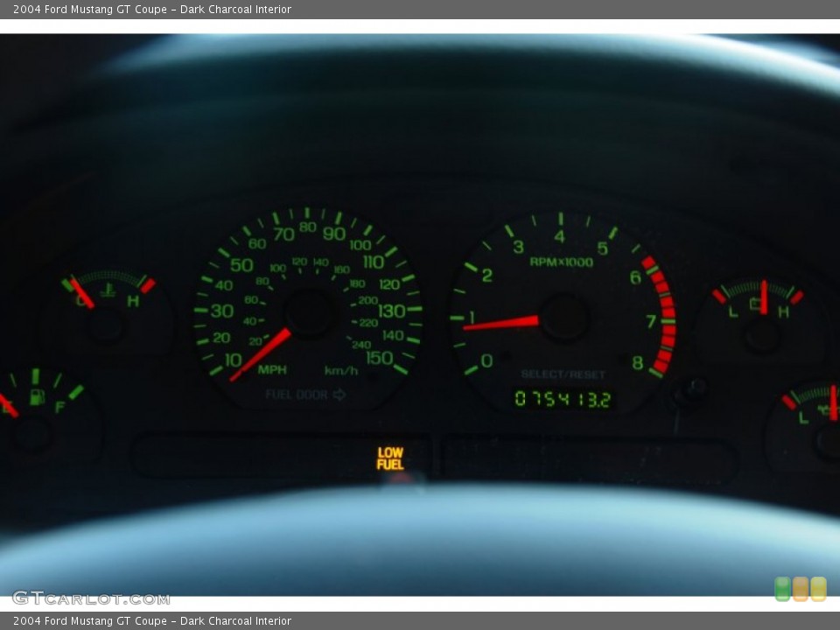Click the bottom caption Dark Charcoal Interior
840x630 pixels.
point(235,621)
